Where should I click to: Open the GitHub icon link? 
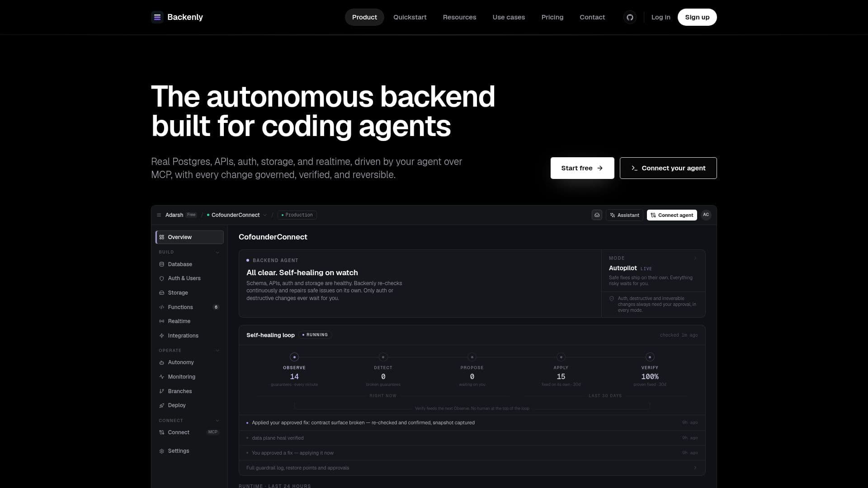coord(630,17)
